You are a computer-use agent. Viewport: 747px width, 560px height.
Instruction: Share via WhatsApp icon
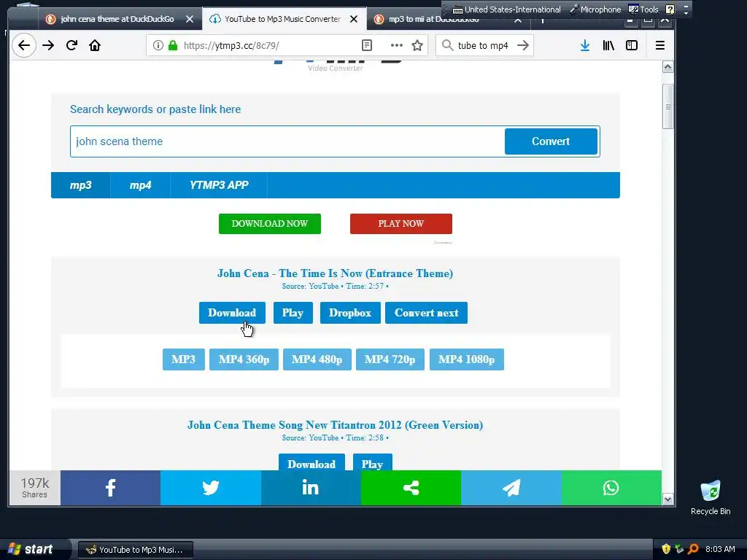(611, 488)
